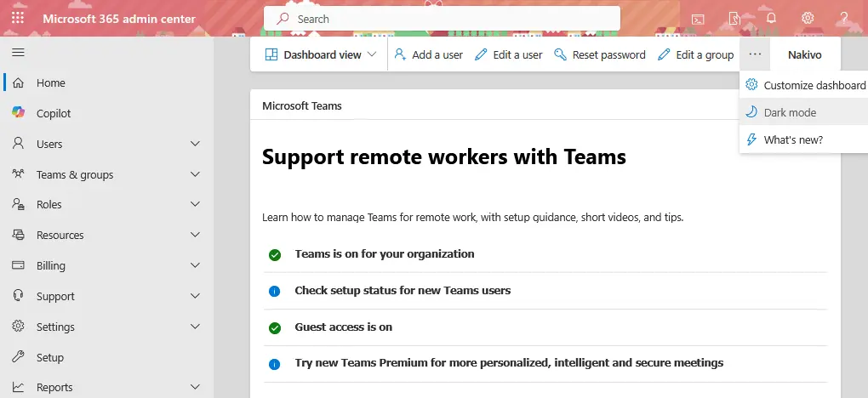Click the document icon next to the bell in the header
This screenshot has height=398, width=868.
(734, 19)
